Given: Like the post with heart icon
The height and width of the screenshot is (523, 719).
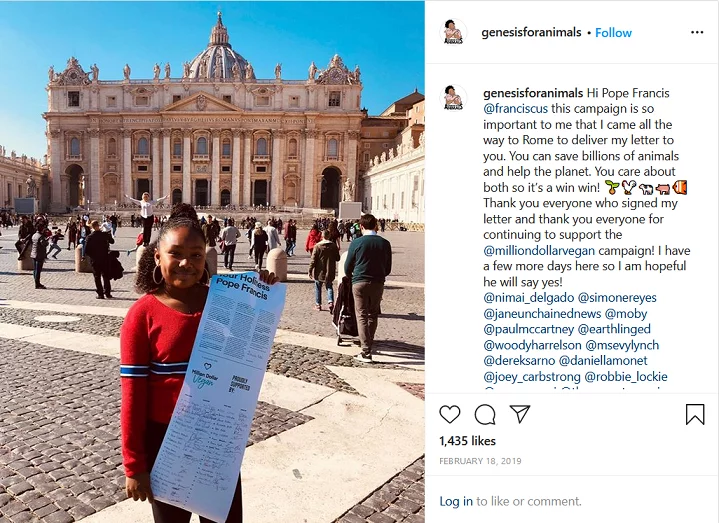Looking at the screenshot, I should [449, 414].
